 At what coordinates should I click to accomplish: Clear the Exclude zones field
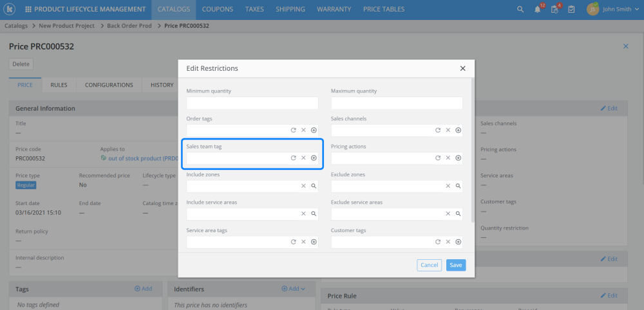tap(448, 186)
